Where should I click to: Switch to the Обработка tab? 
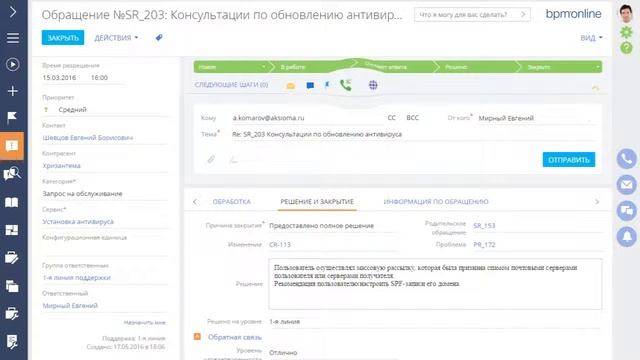pyautogui.click(x=231, y=202)
